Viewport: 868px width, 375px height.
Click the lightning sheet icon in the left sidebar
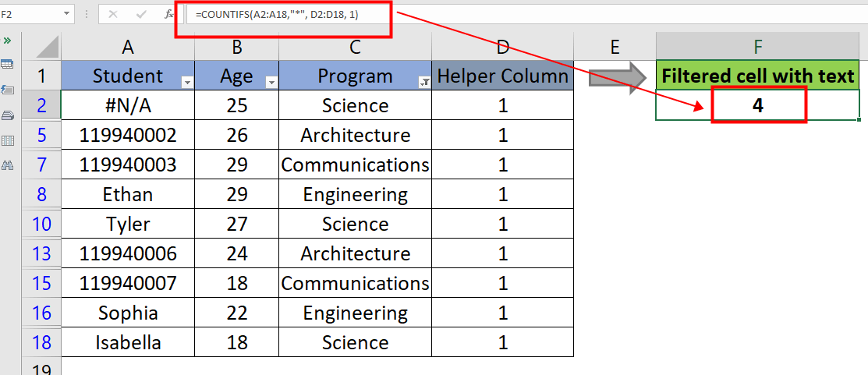pos(8,90)
